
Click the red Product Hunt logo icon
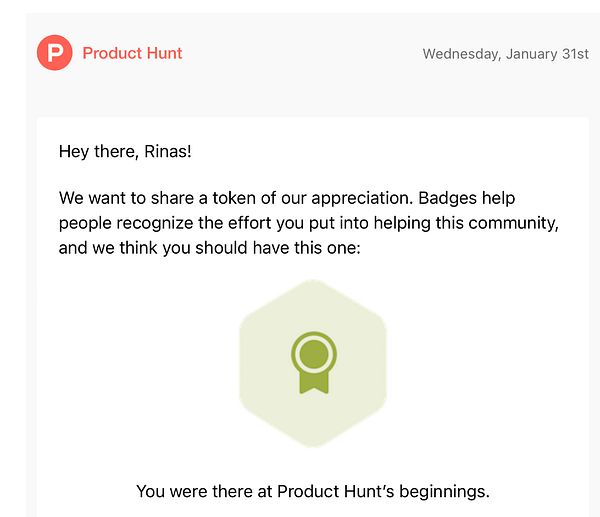pyautogui.click(x=54, y=53)
